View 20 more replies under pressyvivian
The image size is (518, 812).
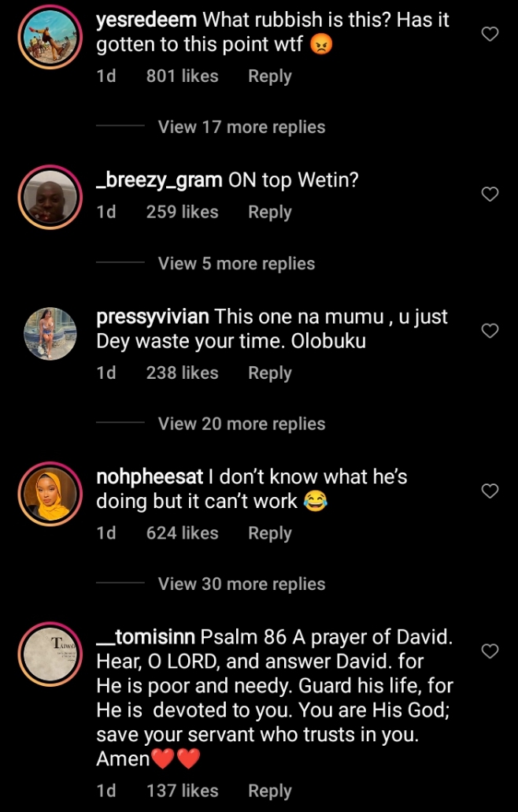tap(241, 424)
